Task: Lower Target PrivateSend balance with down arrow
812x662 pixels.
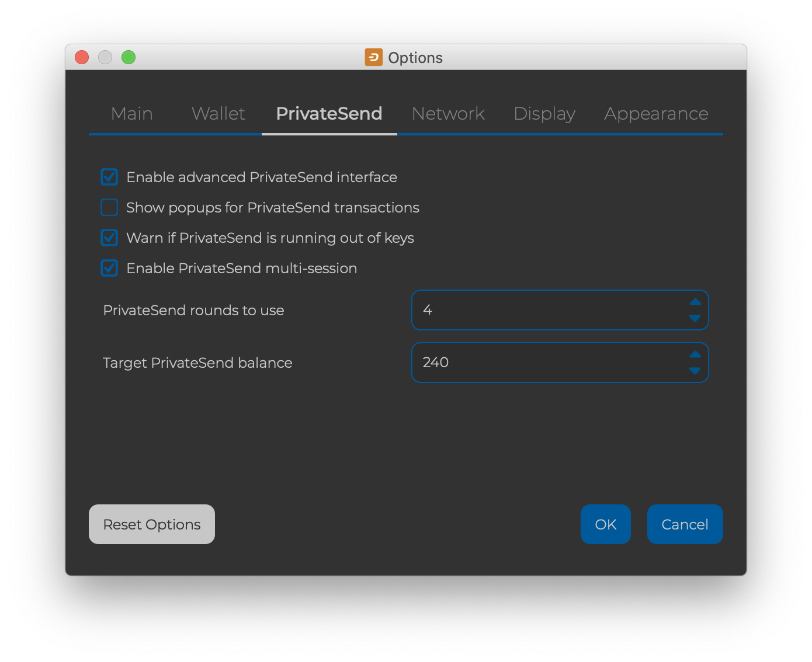Action: 695,371
